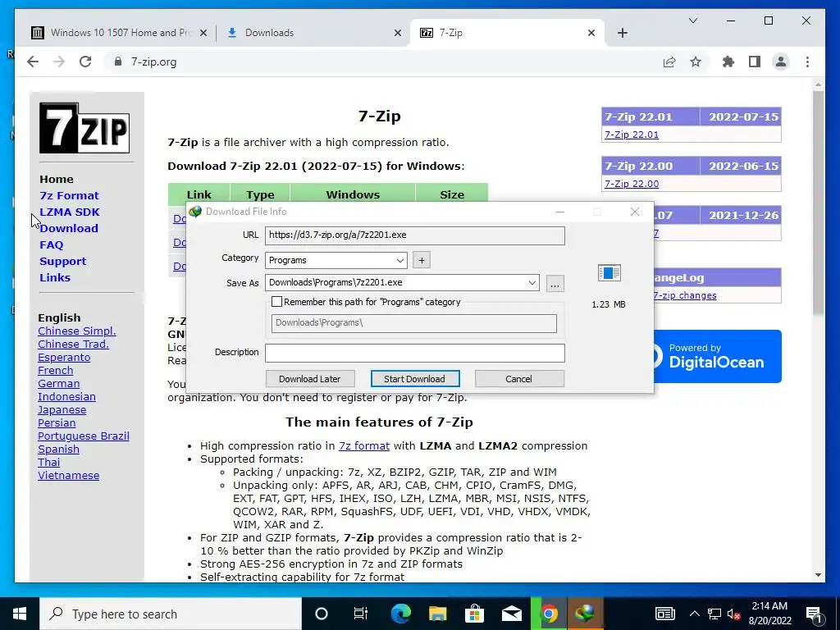840x630 pixels.
Task: Open the Mail app from the taskbar
Action: [512, 614]
